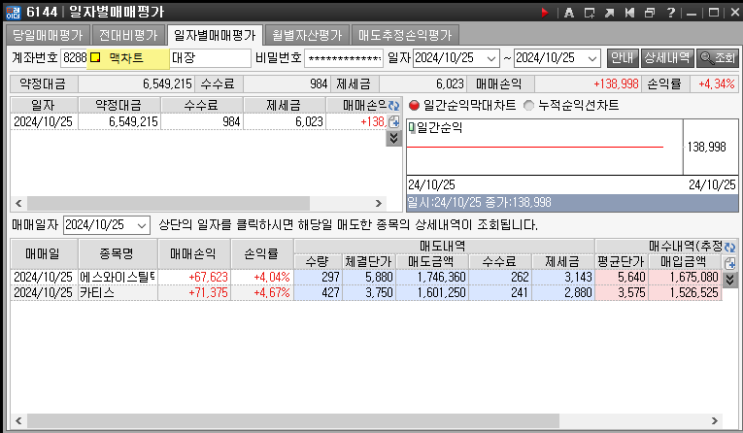Click the screen capture icon in title bar
This screenshot has width=743, height=433.
coord(589,13)
